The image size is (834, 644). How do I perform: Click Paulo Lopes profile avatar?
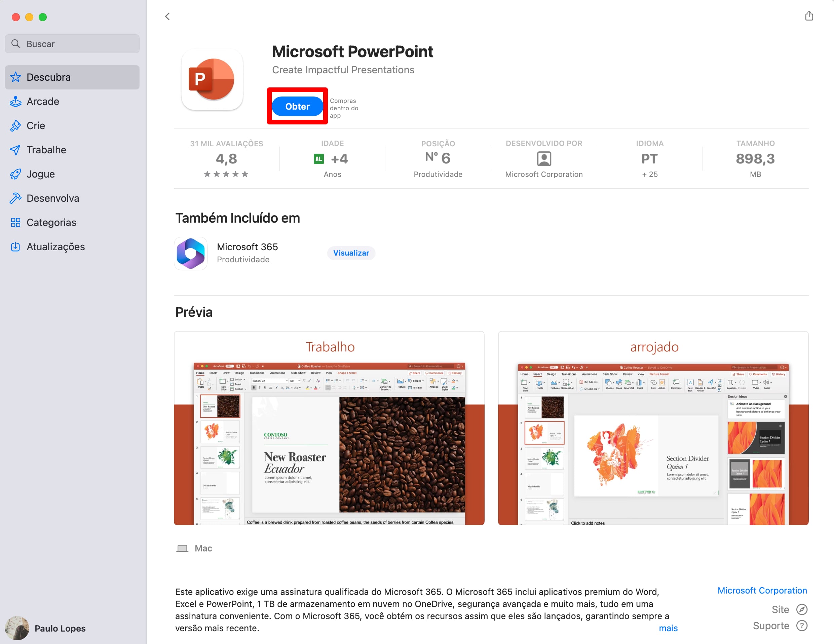(x=17, y=628)
